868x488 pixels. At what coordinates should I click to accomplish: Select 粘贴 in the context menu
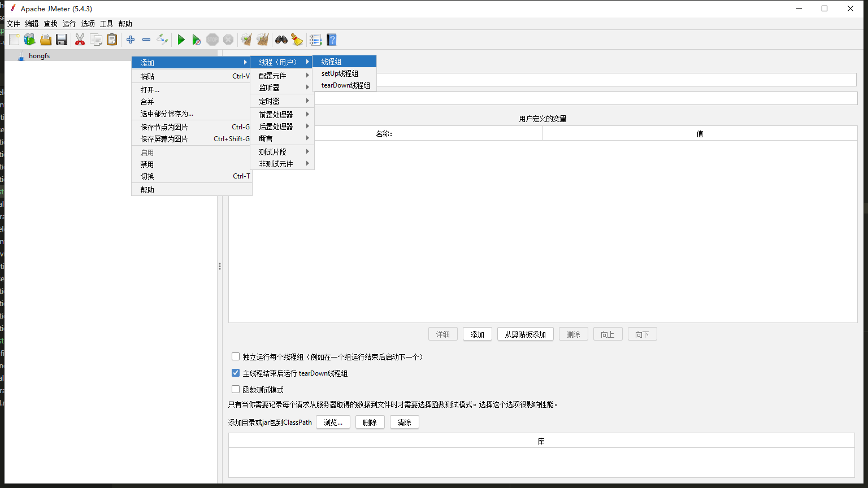pyautogui.click(x=192, y=76)
